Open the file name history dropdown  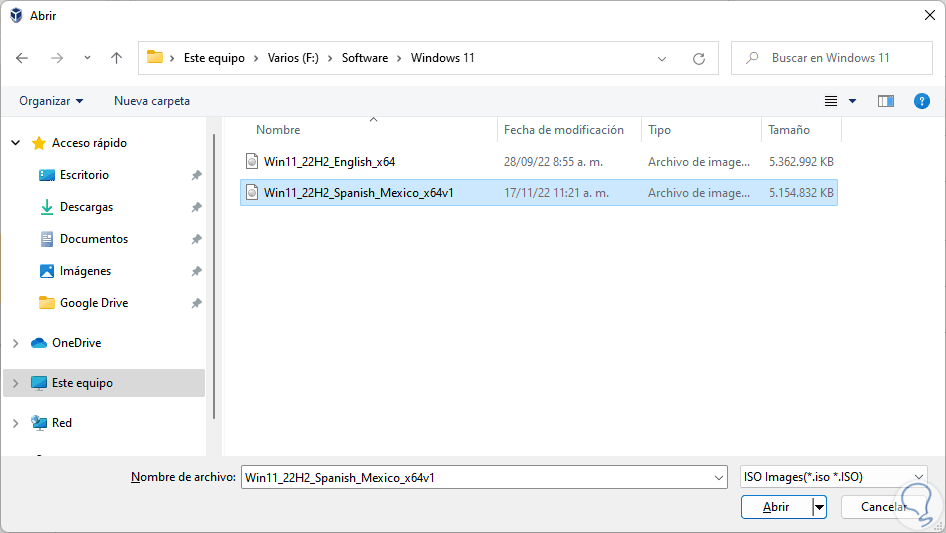(x=719, y=477)
